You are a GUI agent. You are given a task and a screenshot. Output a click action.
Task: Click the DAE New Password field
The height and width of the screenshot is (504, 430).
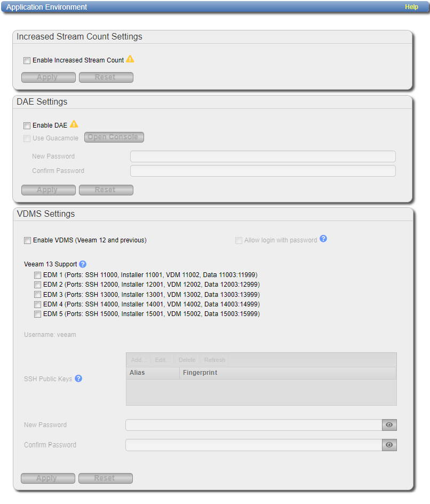[262, 156]
